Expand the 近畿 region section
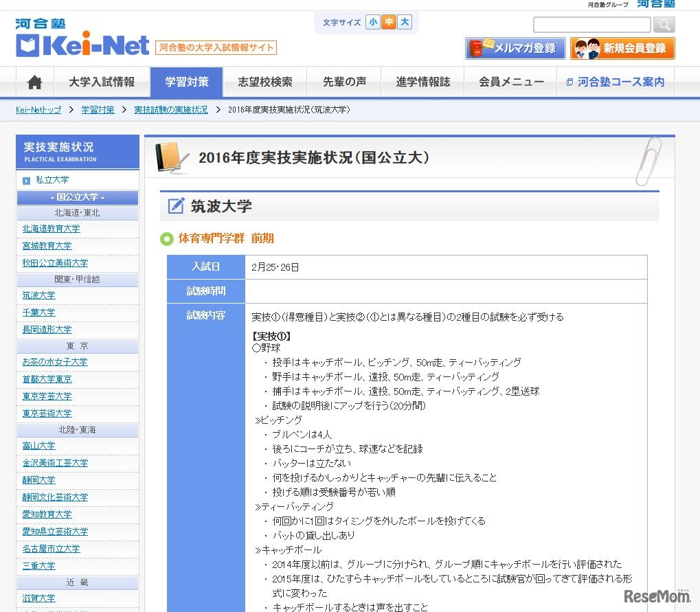Screen dimensions: 700x612 coord(77,581)
